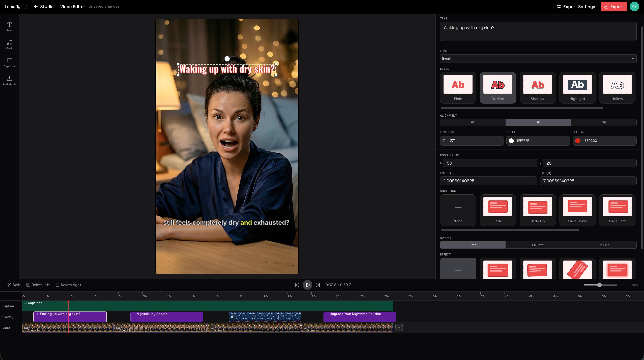This screenshot has width=644, height=360.
Task: Open the Oswald font dropdown
Action: [538, 59]
